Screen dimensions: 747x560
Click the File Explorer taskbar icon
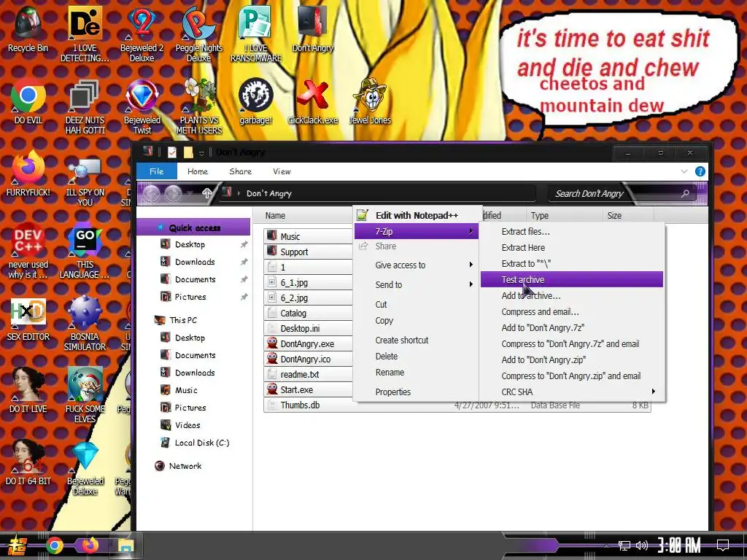tap(125, 545)
